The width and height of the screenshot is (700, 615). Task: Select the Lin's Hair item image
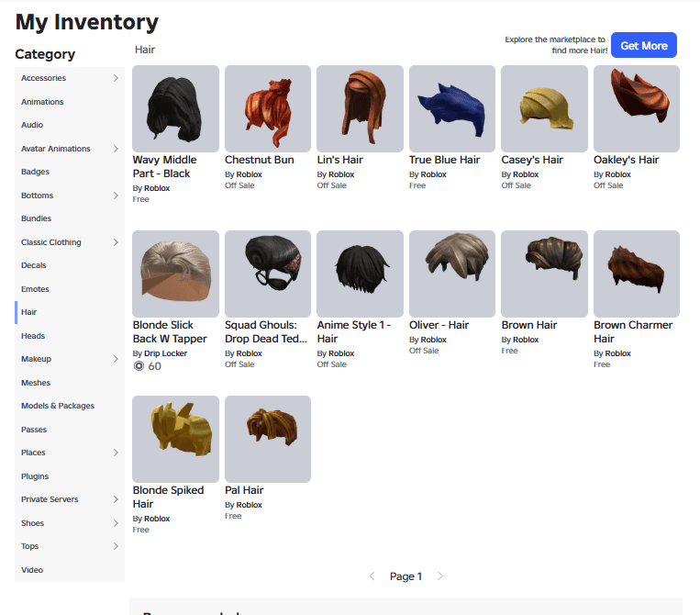tap(360, 108)
